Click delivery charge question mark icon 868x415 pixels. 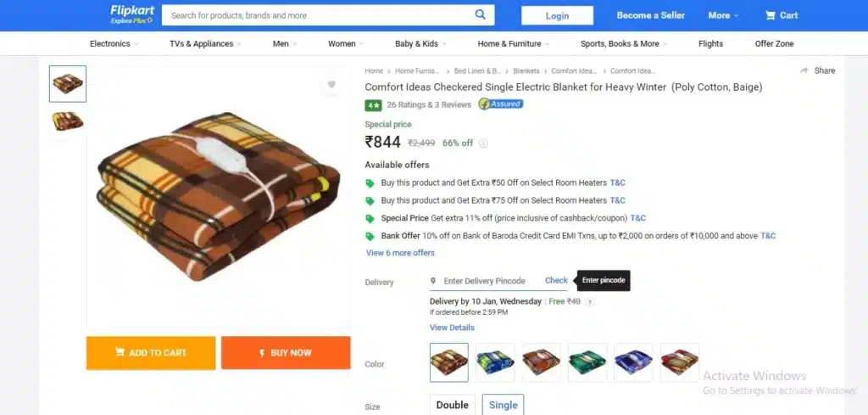pos(590,302)
